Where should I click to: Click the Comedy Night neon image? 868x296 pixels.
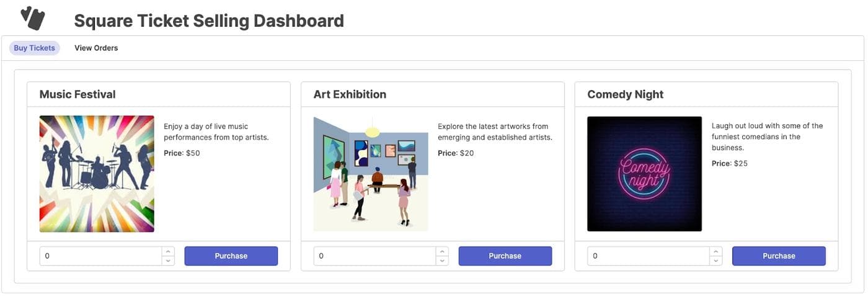pos(644,174)
